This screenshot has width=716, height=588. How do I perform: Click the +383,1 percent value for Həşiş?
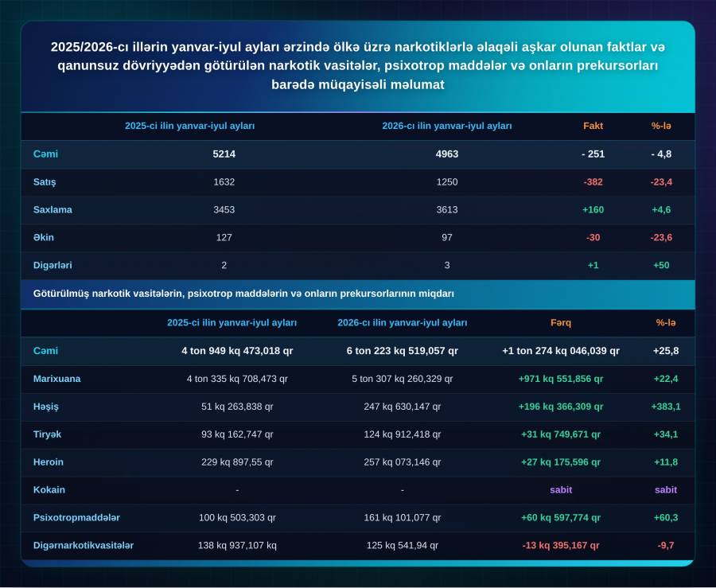(665, 407)
